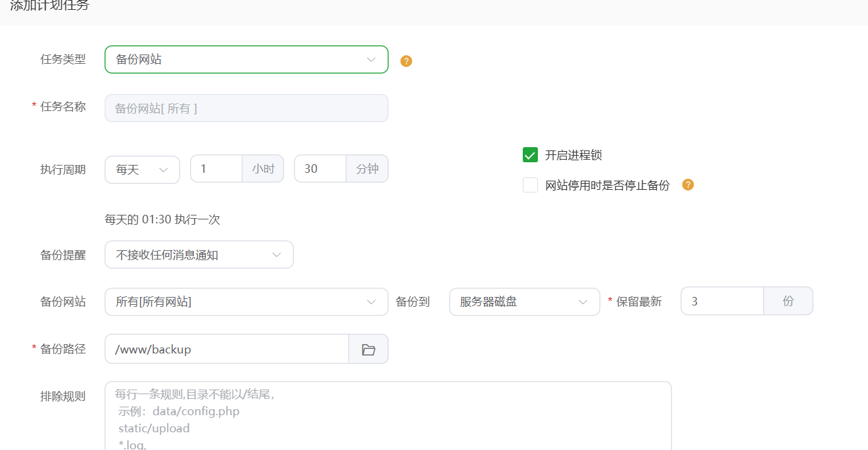The height and width of the screenshot is (450, 868).
Task: Enable 网站停用时是否停止备份 option
Action: coord(530,185)
